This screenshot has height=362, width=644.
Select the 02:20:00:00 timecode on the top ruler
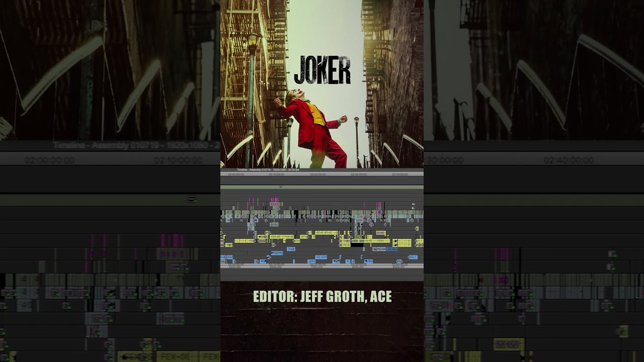click(317, 174)
